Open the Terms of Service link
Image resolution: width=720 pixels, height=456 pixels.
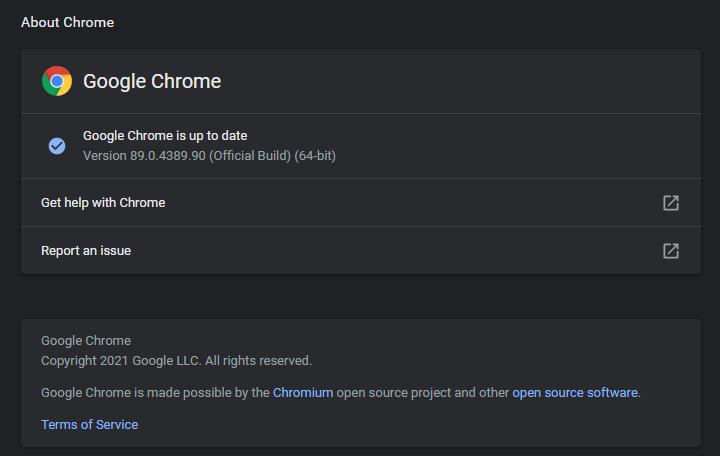point(89,425)
